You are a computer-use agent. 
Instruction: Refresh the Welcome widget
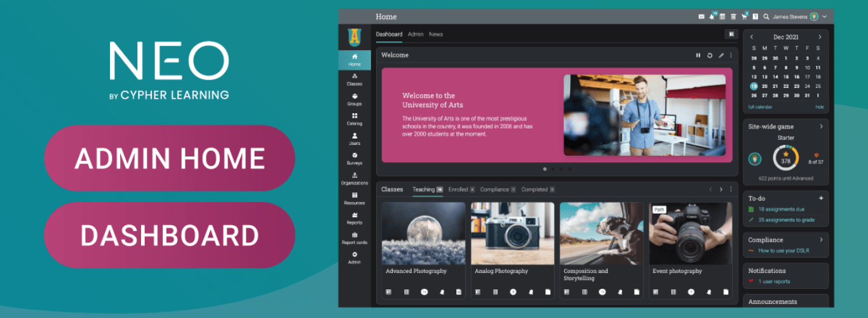coord(710,55)
